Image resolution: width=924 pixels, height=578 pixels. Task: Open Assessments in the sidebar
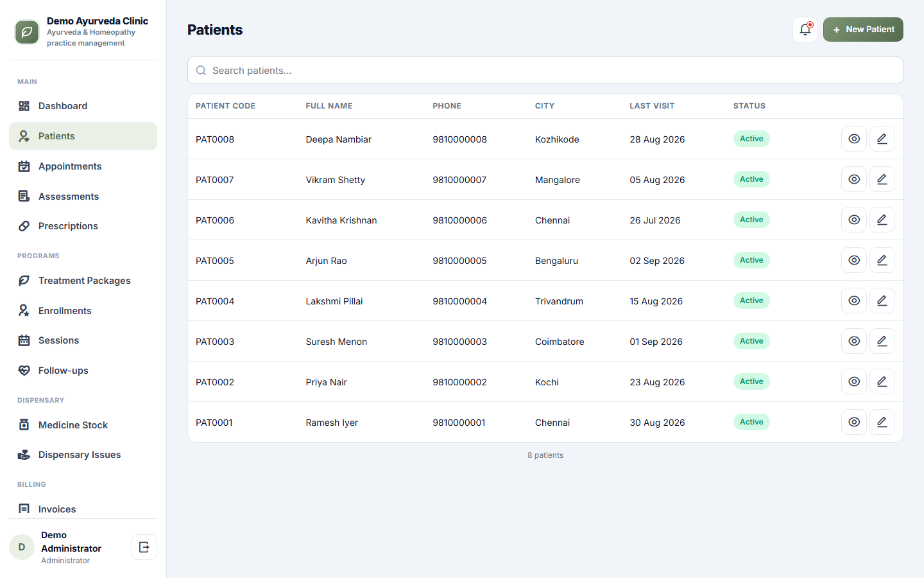click(83, 197)
